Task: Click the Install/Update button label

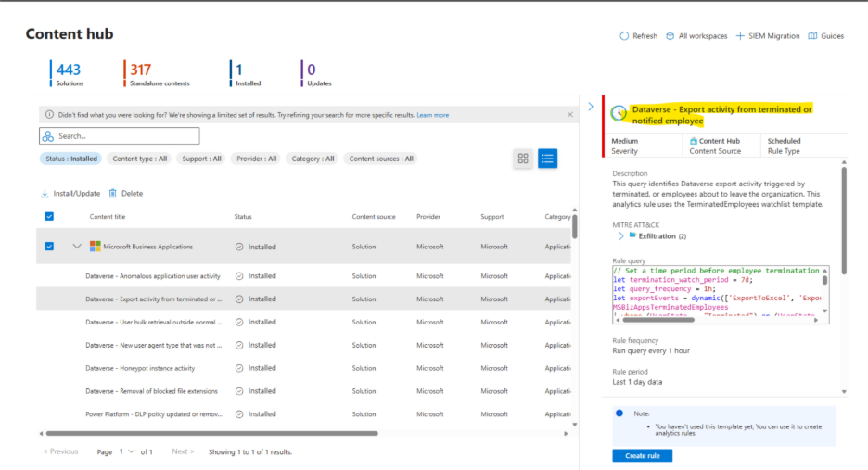Action: [77, 194]
